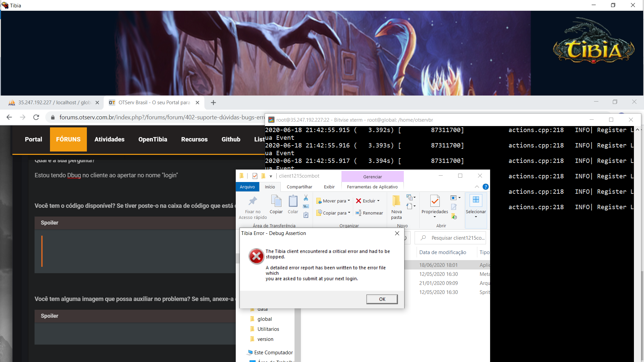Collapse the Explorer ribbon with the chevron
The width and height of the screenshot is (644, 362).
click(477, 187)
